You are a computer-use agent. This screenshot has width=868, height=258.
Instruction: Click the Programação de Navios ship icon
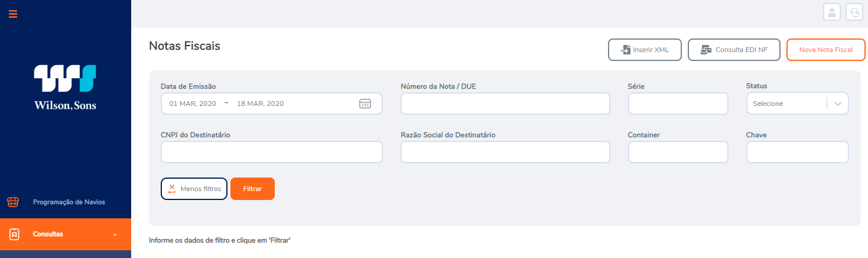(14, 202)
